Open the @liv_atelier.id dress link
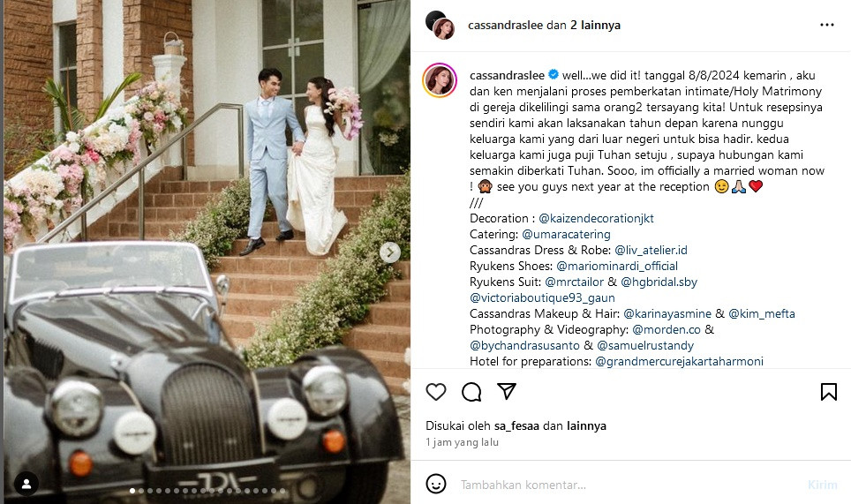 click(651, 250)
